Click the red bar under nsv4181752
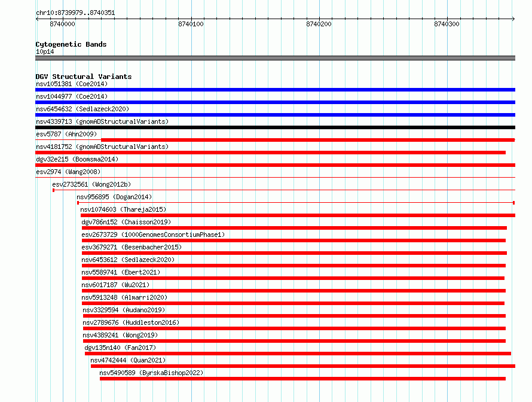This screenshot has height=402, width=532. coord(270,153)
